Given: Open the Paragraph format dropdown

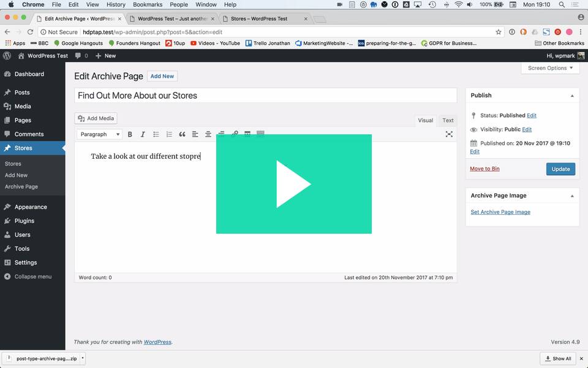Looking at the screenshot, I should [x=99, y=134].
